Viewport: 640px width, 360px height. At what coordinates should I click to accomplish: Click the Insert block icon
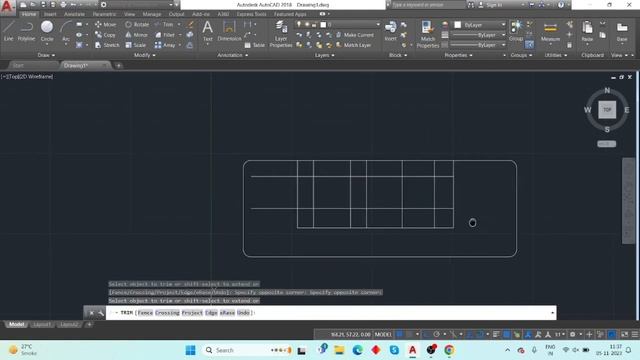pos(391,31)
